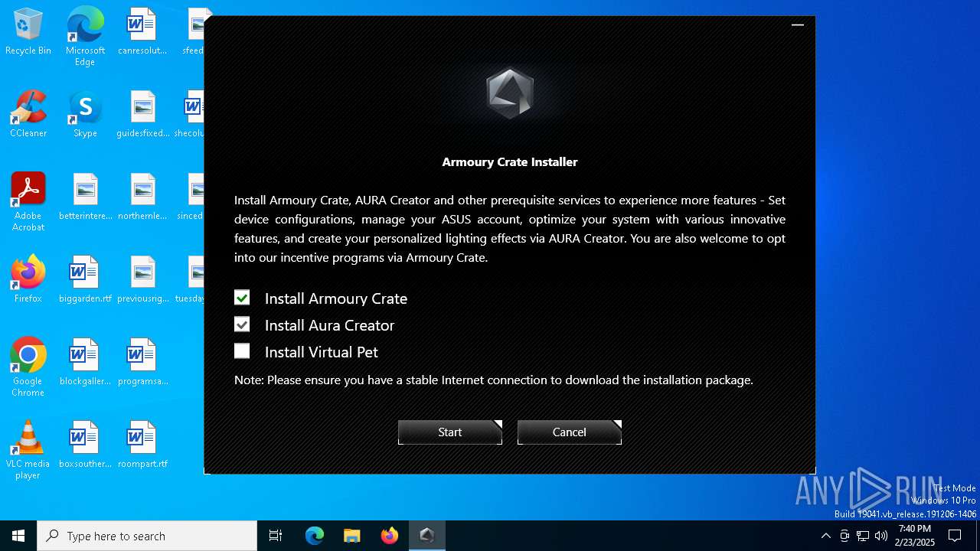Screen dimensions: 980x551
Task: Show hidden system tray icons
Action: pyautogui.click(x=825, y=536)
